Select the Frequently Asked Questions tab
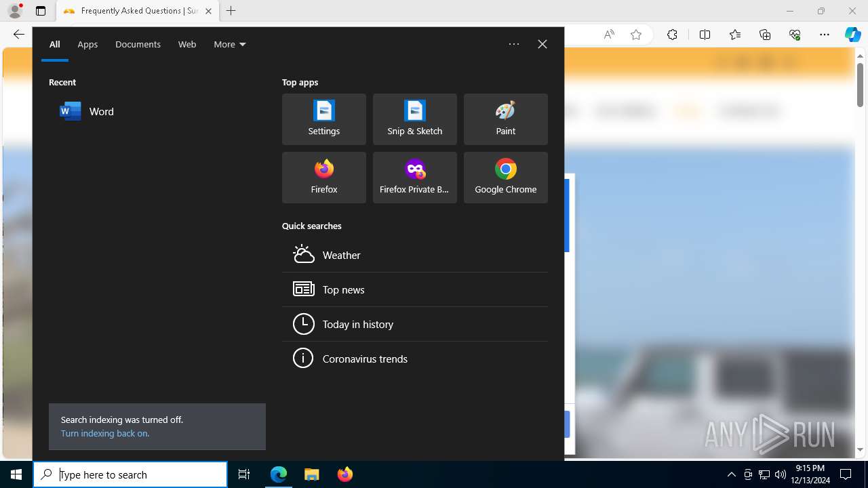Viewport: 868px width, 488px height. click(138, 11)
